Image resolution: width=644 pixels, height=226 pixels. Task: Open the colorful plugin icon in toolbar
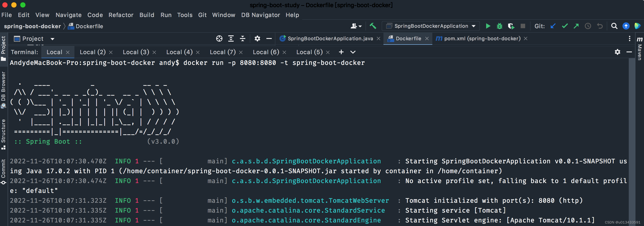(x=637, y=26)
